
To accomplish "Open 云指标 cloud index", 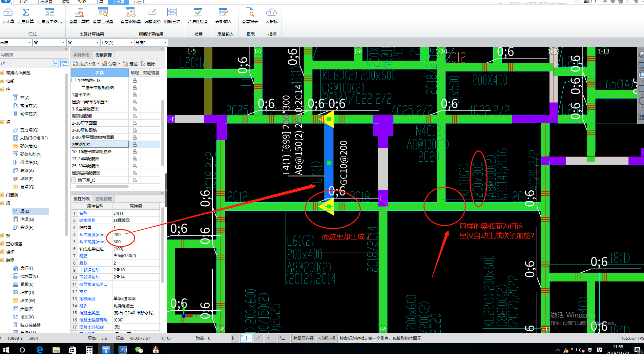I will tap(271, 16).
